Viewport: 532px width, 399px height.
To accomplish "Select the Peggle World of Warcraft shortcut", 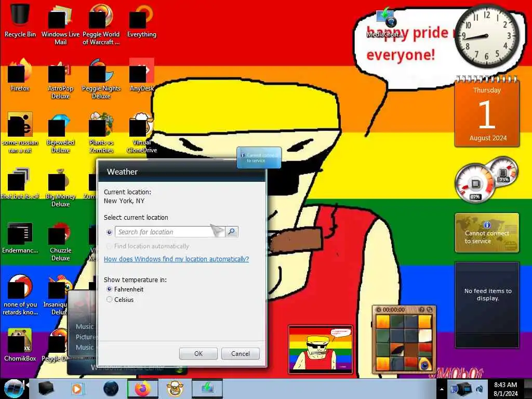I will click(x=101, y=24).
